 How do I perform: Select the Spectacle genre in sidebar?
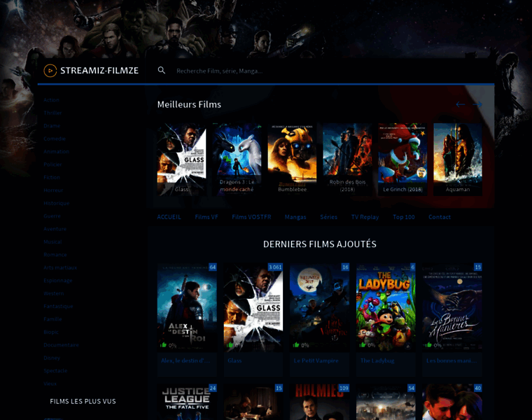[55, 371]
